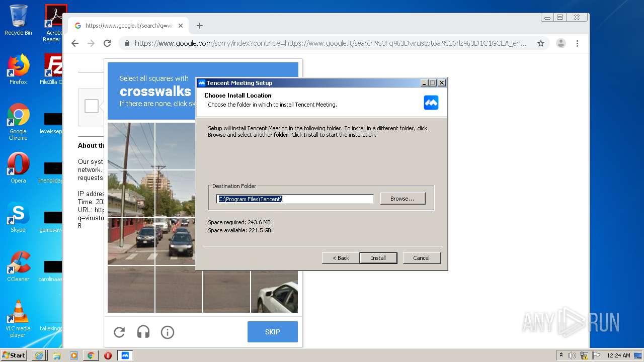Click the SKIP button in captcha
This screenshot has height=362, width=644.
tap(273, 332)
